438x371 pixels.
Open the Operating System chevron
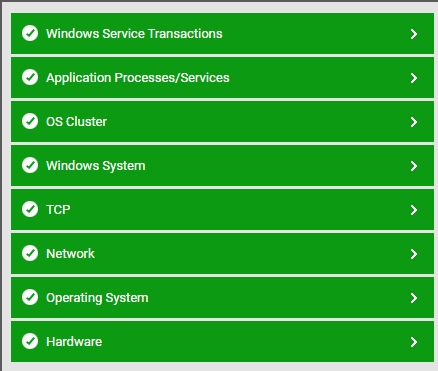point(414,298)
